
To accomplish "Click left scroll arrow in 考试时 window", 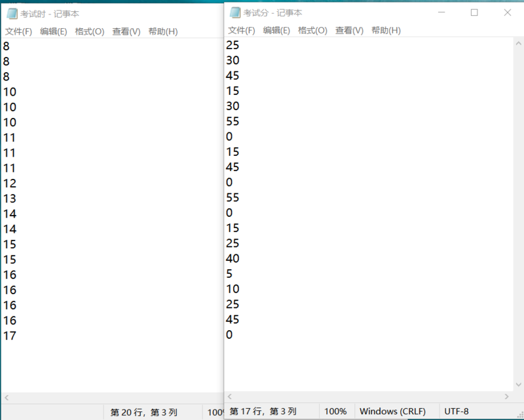I will coord(7,398).
